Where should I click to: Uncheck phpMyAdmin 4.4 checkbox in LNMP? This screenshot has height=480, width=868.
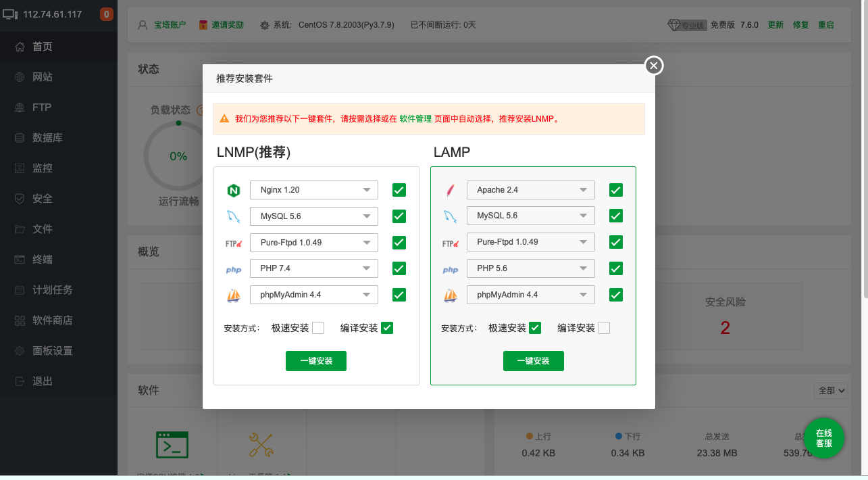pyautogui.click(x=399, y=295)
